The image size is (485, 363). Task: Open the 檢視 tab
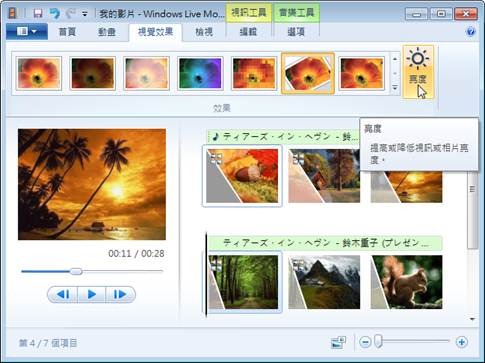(x=204, y=32)
